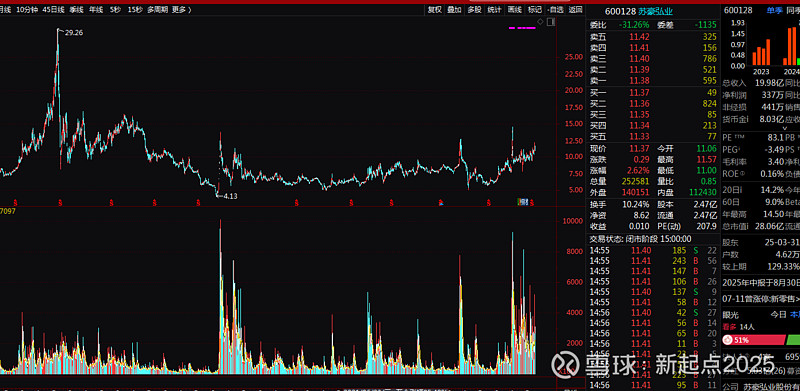
Task: Click the first red S marker under chart
Action: [15, 203]
